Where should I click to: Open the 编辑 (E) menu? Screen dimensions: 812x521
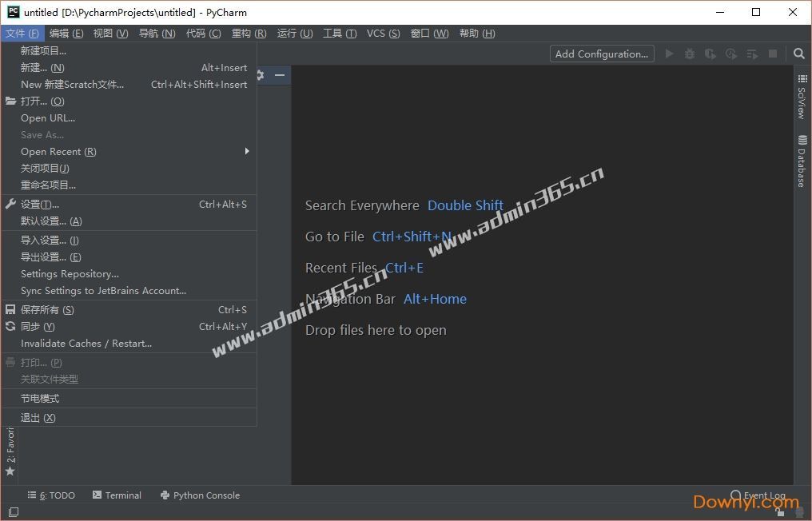[66, 33]
